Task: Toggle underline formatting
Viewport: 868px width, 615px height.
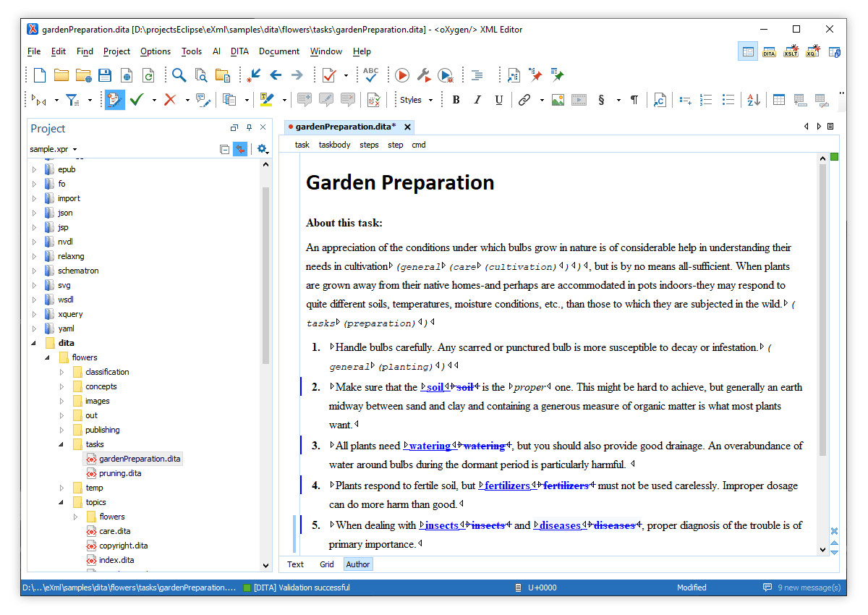Action: (x=499, y=100)
